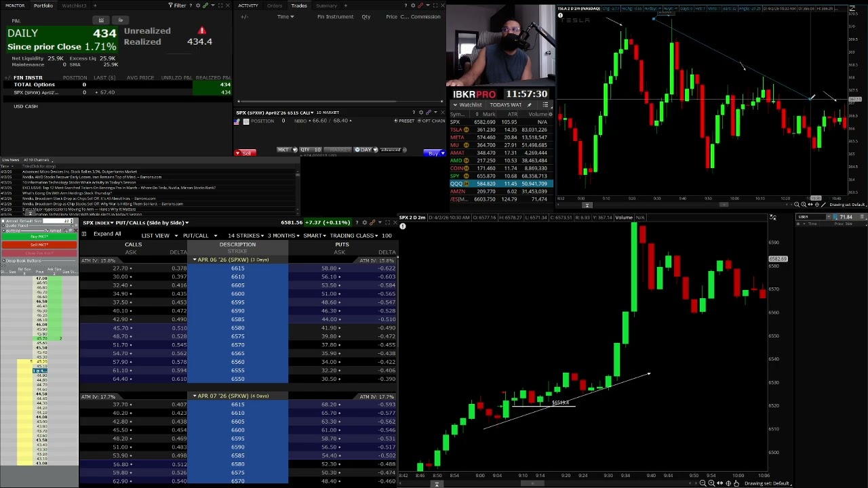Click the Default Size input field showing 10
The height and width of the screenshot is (488, 868).
(56, 222)
